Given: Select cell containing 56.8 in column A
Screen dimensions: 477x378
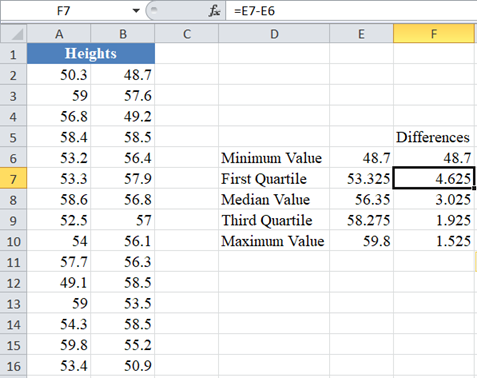Looking at the screenshot, I should pyautogui.click(x=59, y=116).
